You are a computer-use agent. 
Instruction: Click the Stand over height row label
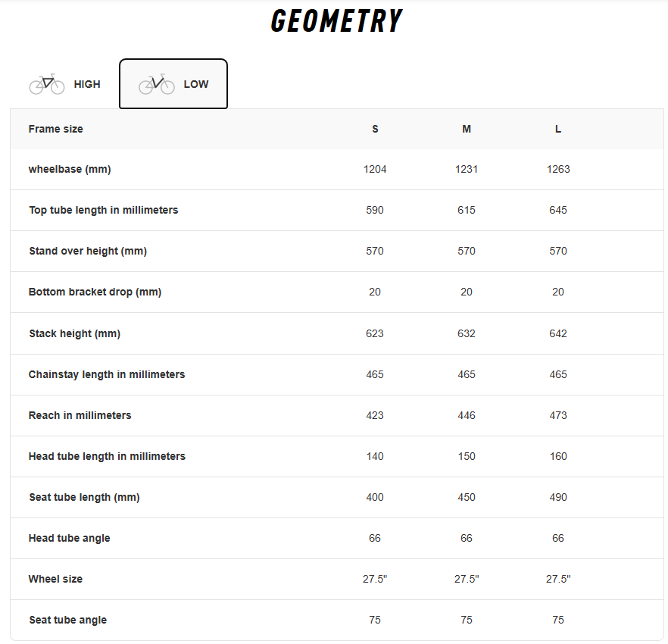click(88, 251)
